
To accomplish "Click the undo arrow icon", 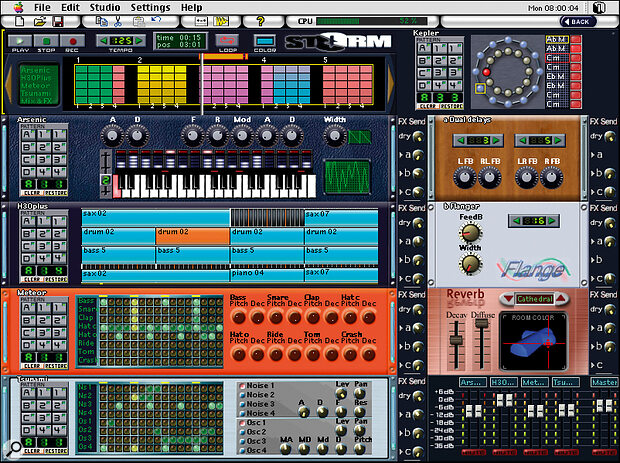I will point(156,21).
